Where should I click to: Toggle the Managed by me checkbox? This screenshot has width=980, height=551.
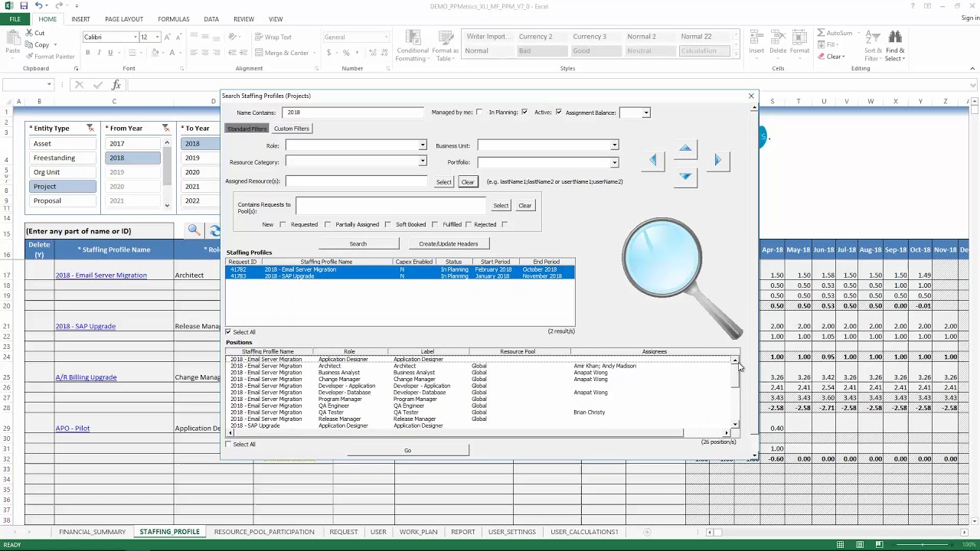479,112
